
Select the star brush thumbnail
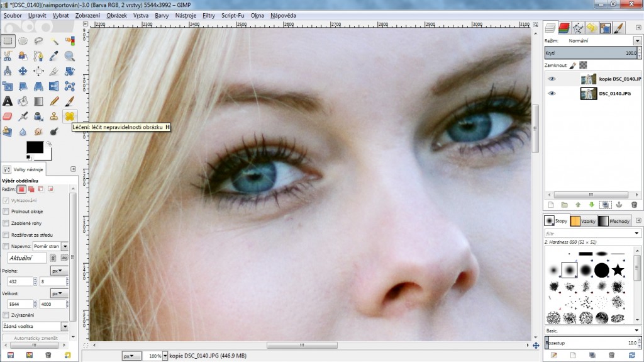pyautogui.click(x=618, y=270)
